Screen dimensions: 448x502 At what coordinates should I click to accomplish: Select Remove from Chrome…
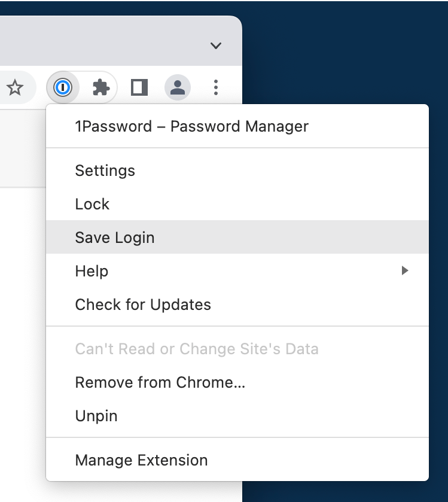click(x=237, y=382)
